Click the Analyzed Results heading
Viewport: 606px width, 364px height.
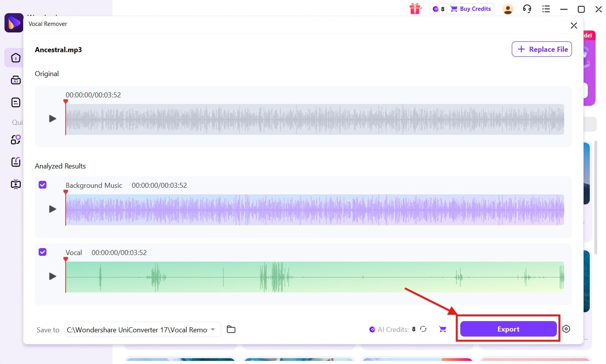pos(60,166)
